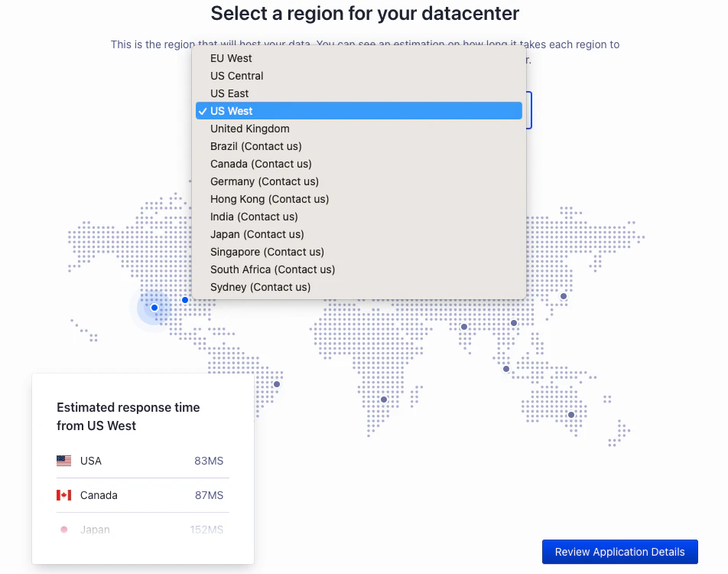Click the Singapore datacenter map dot

pos(506,369)
